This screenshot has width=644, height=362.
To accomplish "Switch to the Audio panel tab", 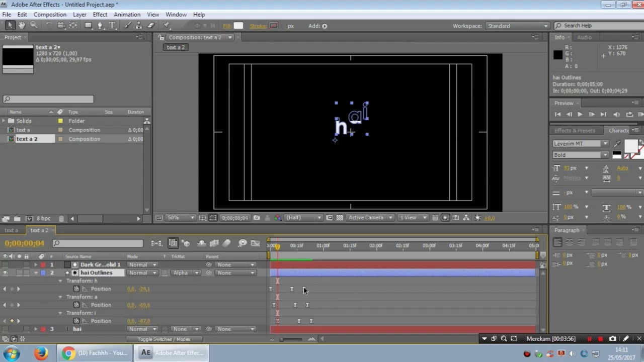I will tap(584, 37).
